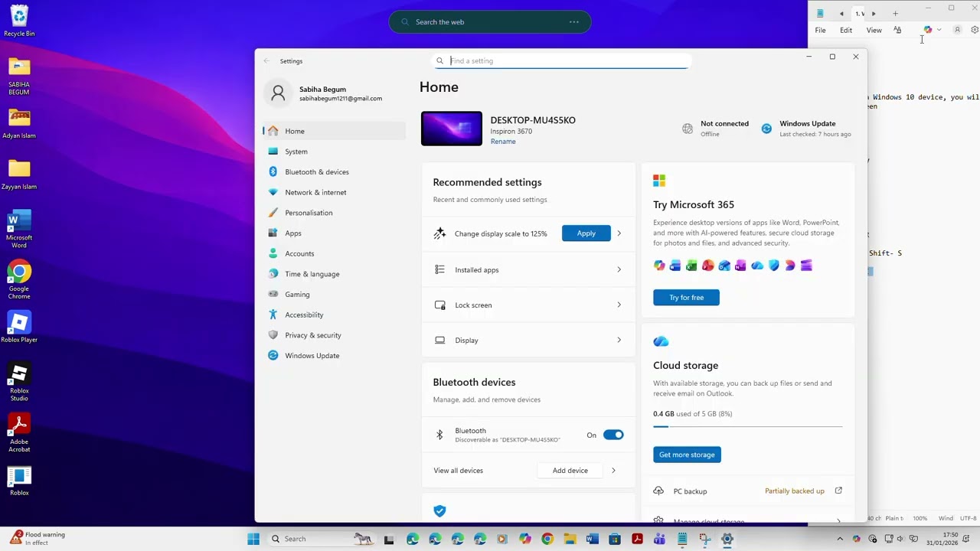
Task: Open Privacy & security settings
Action: 334,335
